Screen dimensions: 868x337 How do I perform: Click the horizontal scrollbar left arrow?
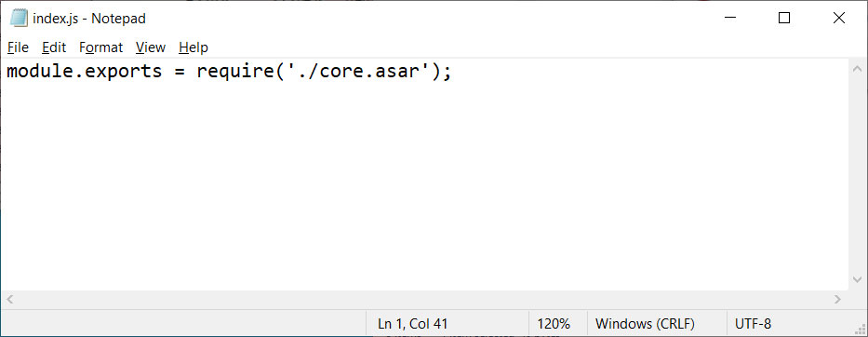(9, 300)
